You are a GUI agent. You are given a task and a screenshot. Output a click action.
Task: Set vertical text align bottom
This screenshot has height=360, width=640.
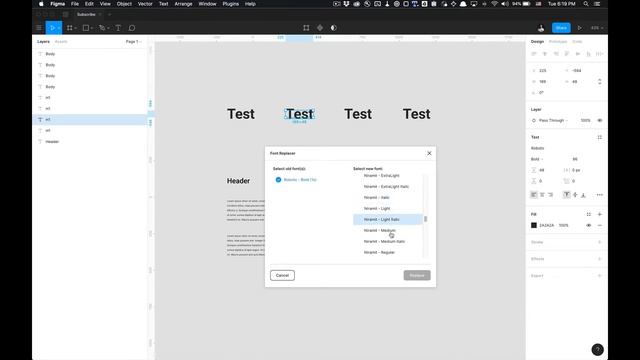point(583,195)
